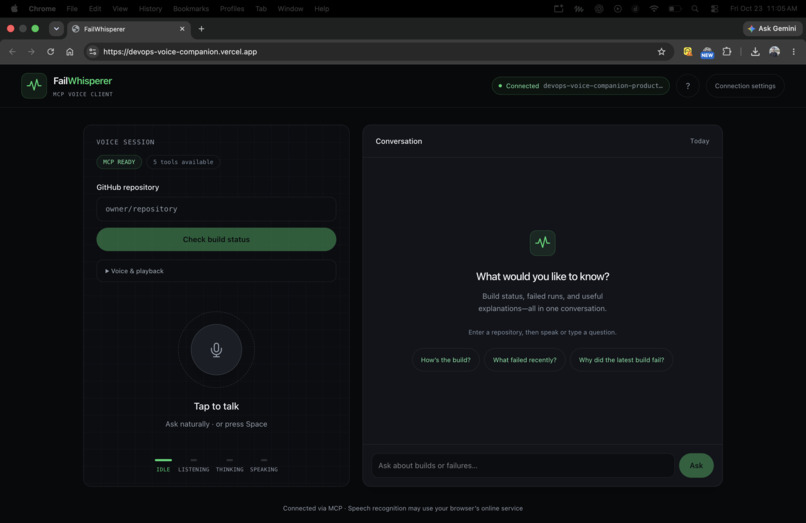Choose the What failed recently? suggestion
Image resolution: width=806 pixels, height=523 pixels.
click(524, 360)
